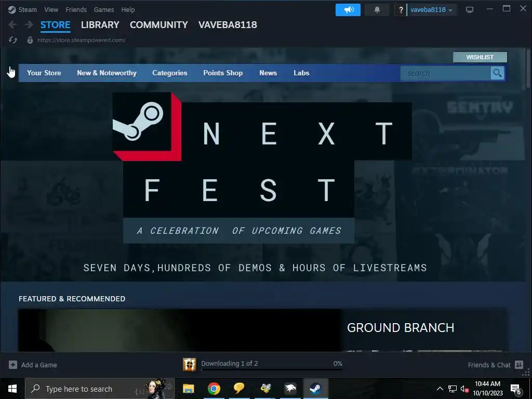The height and width of the screenshot is (399, 532).
Task: Click the Steam icon in the taskbar
Action: [316, 389]
